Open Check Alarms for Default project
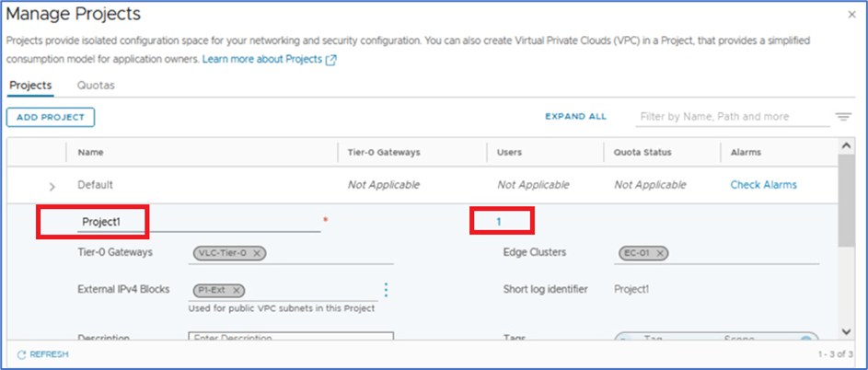The height and width of the screenshot is (370, 868). [763, 185]
